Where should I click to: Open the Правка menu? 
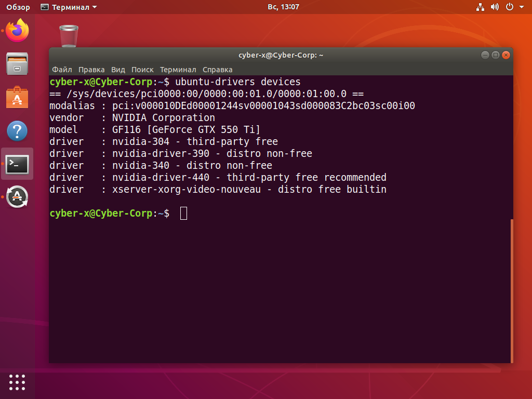coord(91,70)
